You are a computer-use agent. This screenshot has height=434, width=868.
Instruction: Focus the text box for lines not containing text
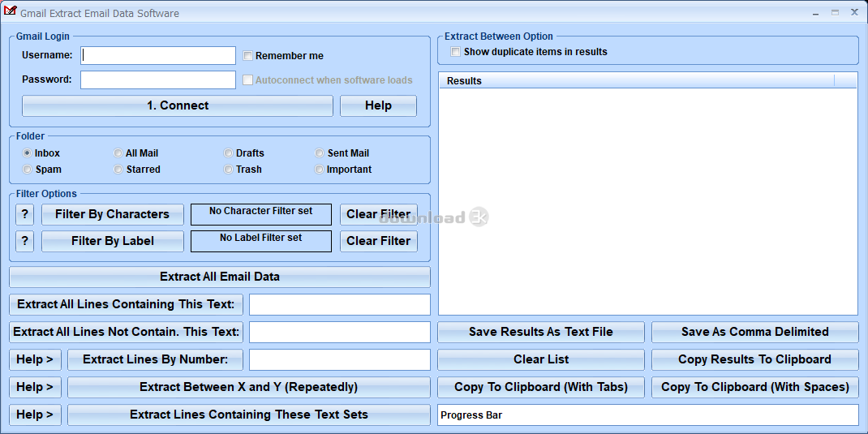coord(339,332)
